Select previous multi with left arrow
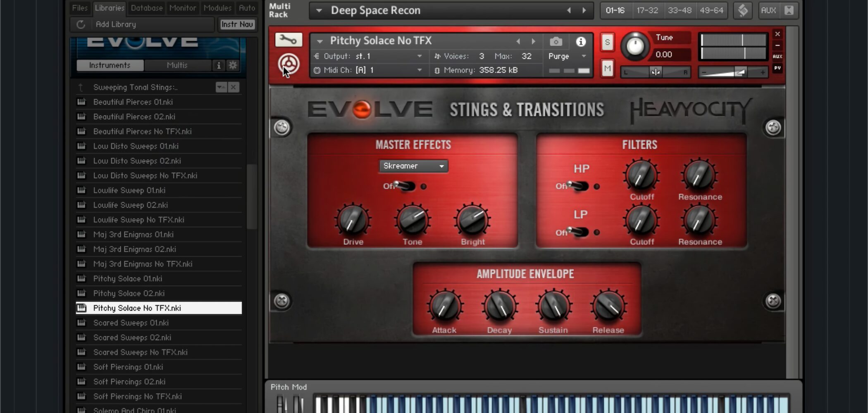This screenshot has height=413, width=868. click(x=569, y=10)
